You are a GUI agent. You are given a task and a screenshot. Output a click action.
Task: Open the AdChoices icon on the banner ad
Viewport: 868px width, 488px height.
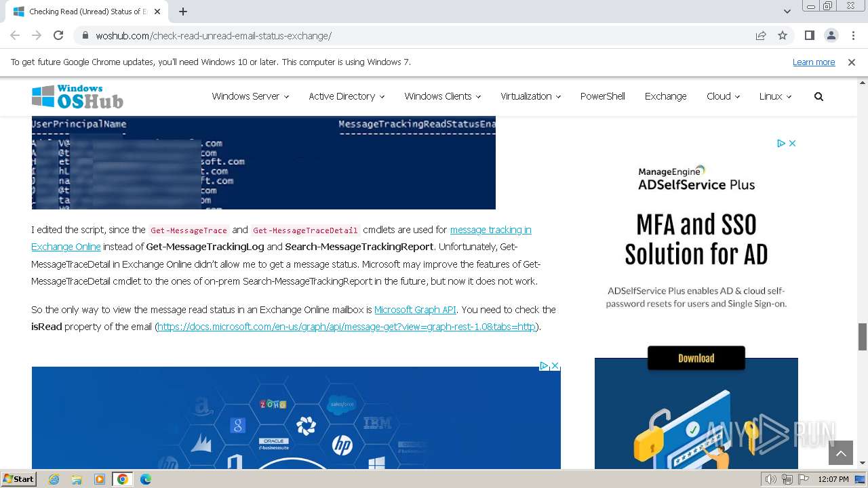(x=544, y=365)
